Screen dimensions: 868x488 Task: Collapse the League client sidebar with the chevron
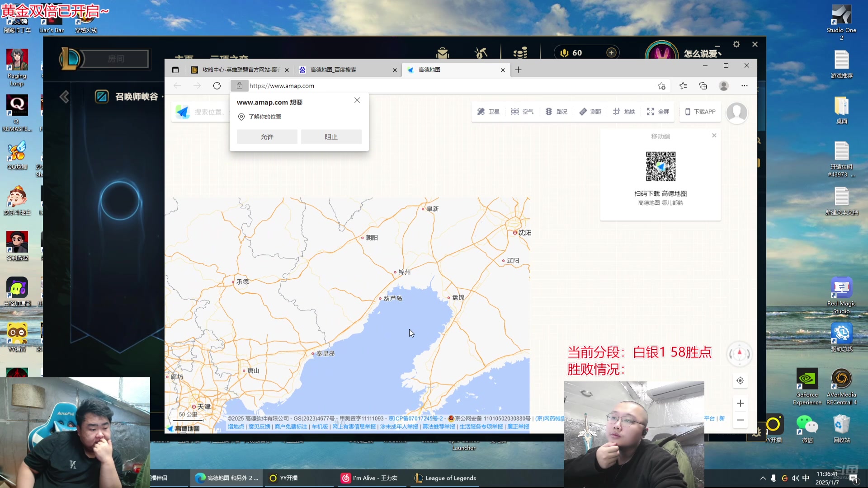[x=64, y=97]
